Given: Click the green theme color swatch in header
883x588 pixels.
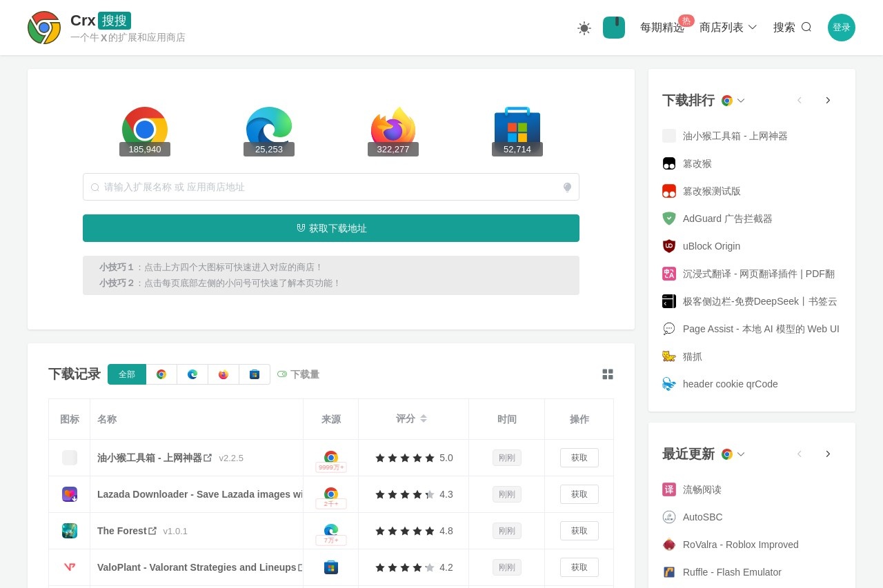Looking at the screenshot, I should click(614, 28).
